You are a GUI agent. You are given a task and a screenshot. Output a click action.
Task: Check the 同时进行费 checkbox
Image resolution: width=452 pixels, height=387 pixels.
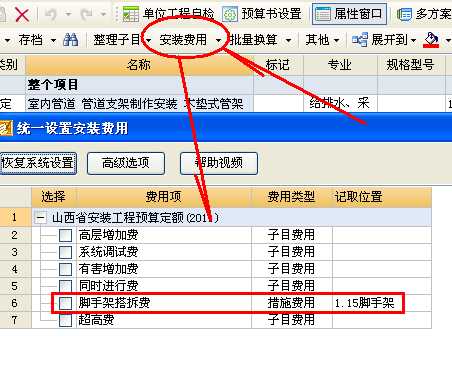pyautogui.click(x=65, y=286)
